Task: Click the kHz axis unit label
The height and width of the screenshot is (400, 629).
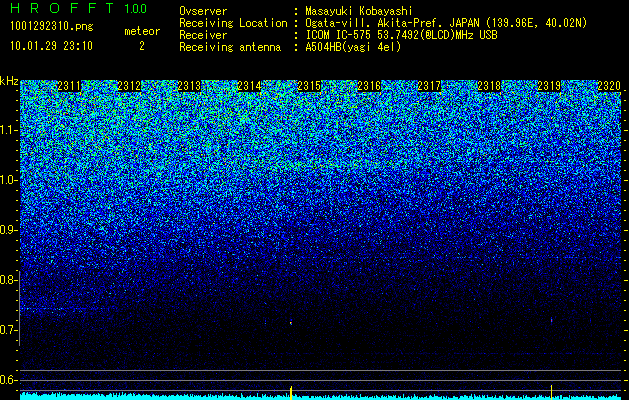Action: [x=9, y=81]
